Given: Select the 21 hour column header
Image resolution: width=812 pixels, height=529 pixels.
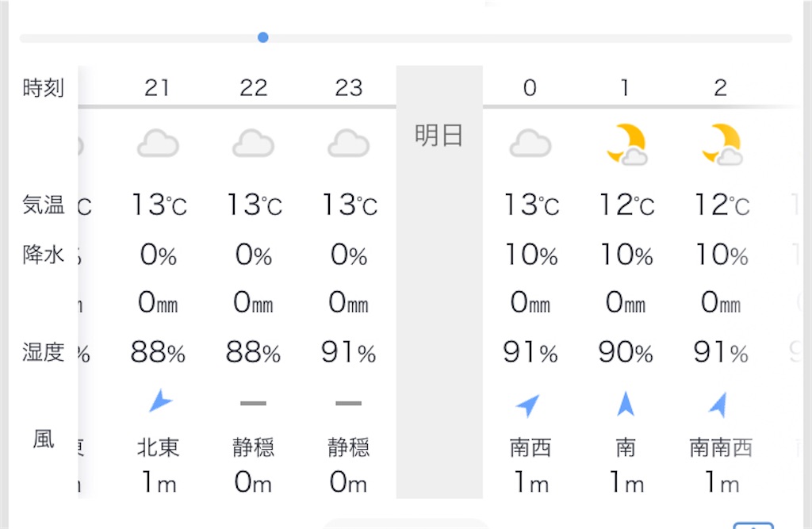Looking at the screenshot, I should pos(158,87).
